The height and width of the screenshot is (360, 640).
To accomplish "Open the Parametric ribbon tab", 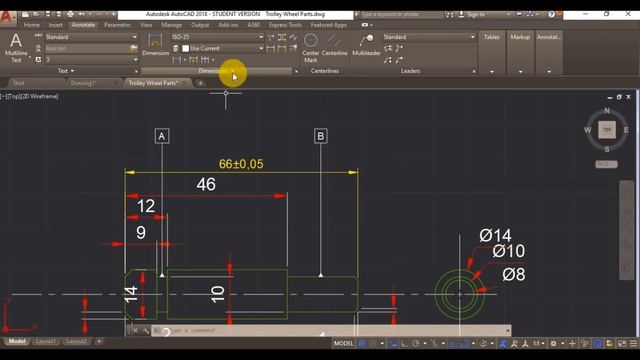I will 117,25.
